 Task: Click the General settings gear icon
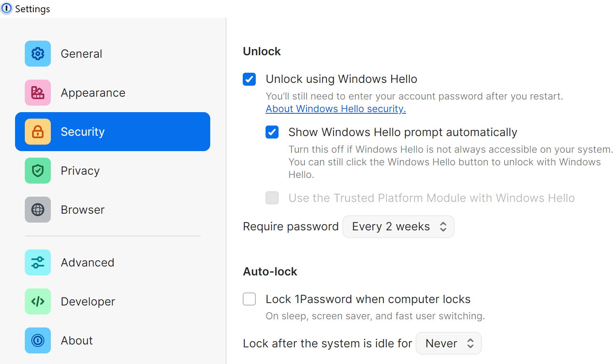(x=37, y=53)
